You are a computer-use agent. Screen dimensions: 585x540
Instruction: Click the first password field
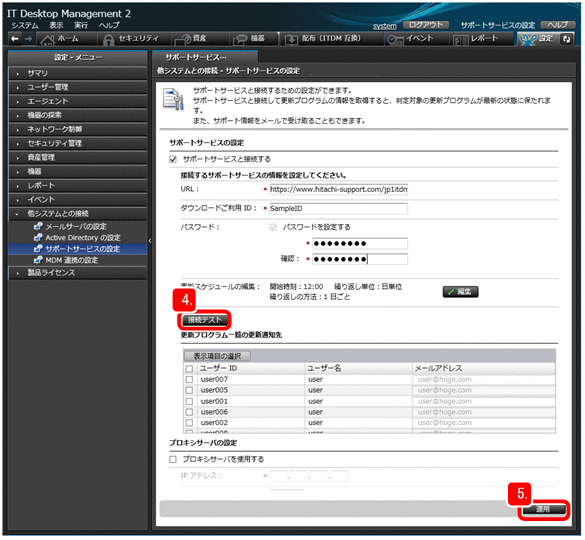click(360, 244)
